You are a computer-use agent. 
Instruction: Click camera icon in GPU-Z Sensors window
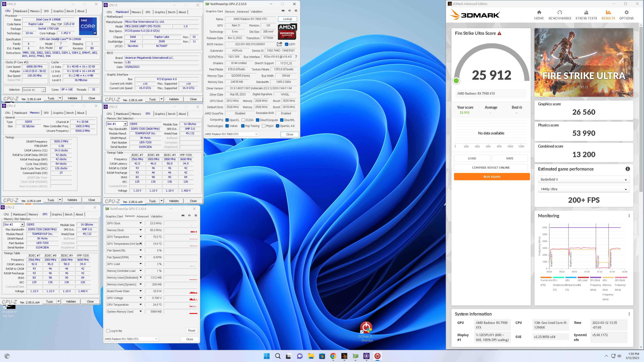(183, 215)
